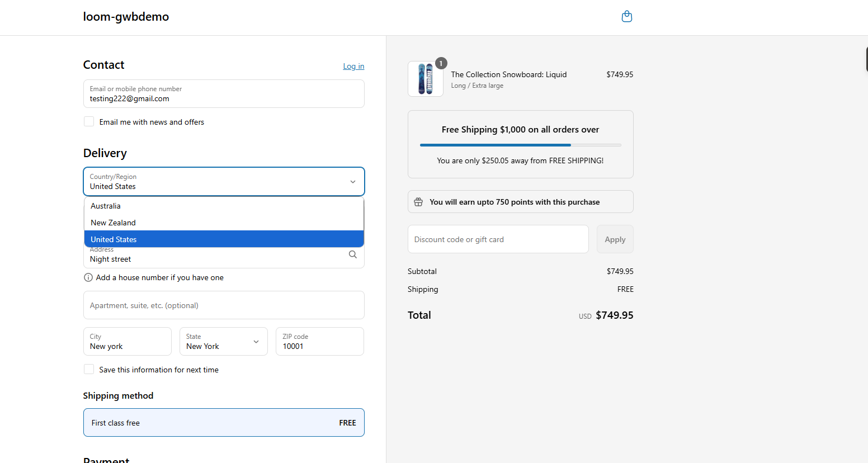Click the free shipping progress bar

(520, 145)
